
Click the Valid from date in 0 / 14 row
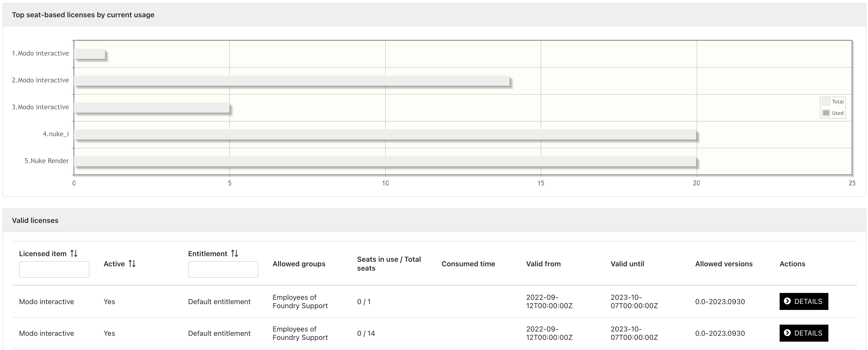[549, 333]
